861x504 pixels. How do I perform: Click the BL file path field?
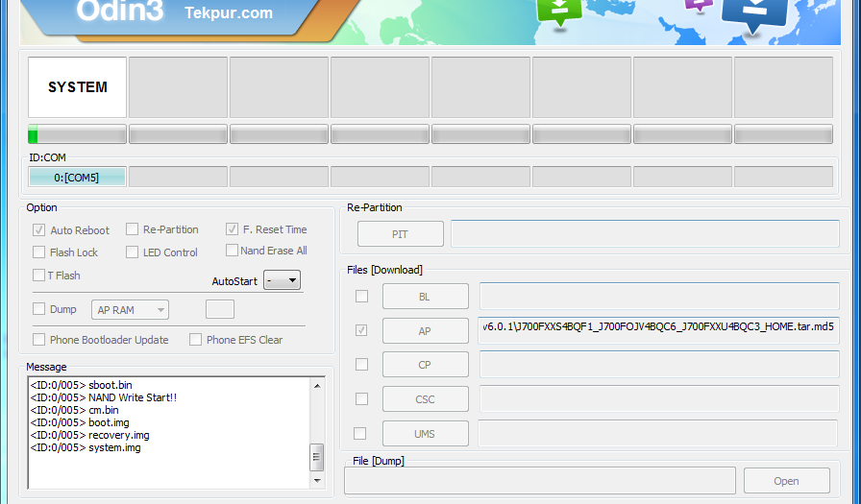(x=659, y=296)
